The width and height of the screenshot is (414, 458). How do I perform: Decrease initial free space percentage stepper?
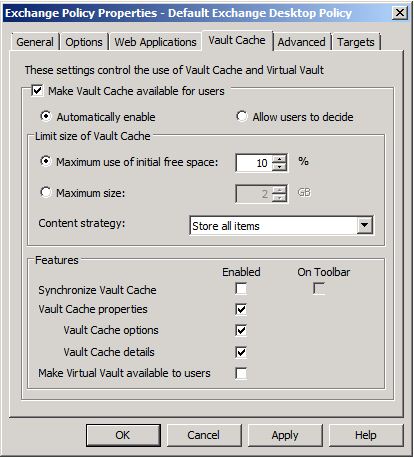tap(279, 166)
